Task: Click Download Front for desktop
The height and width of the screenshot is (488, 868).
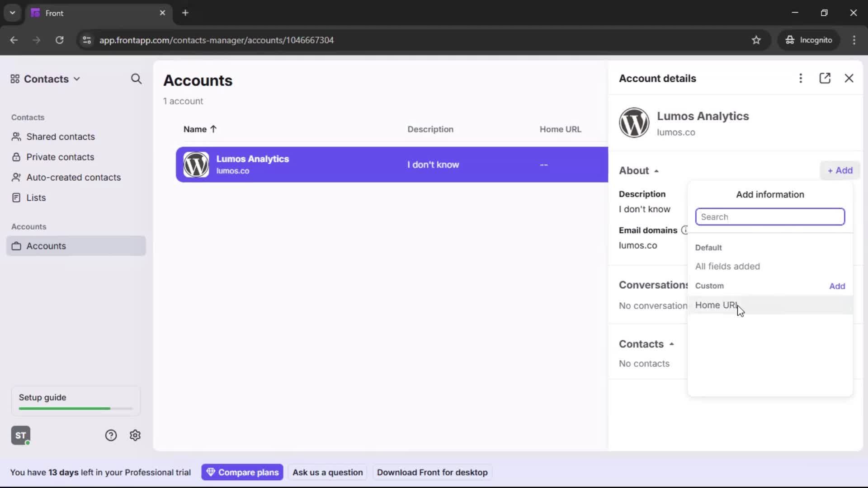Action: (432, 472)
